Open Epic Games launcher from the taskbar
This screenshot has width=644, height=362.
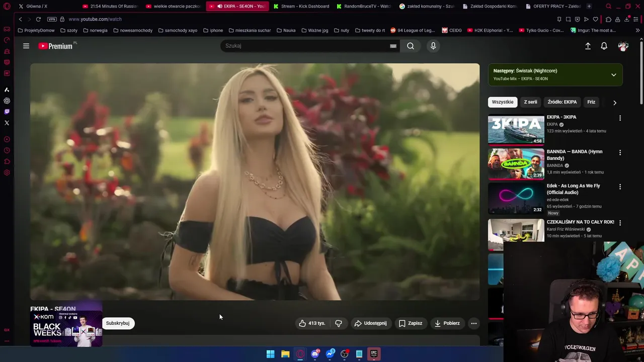374,354
